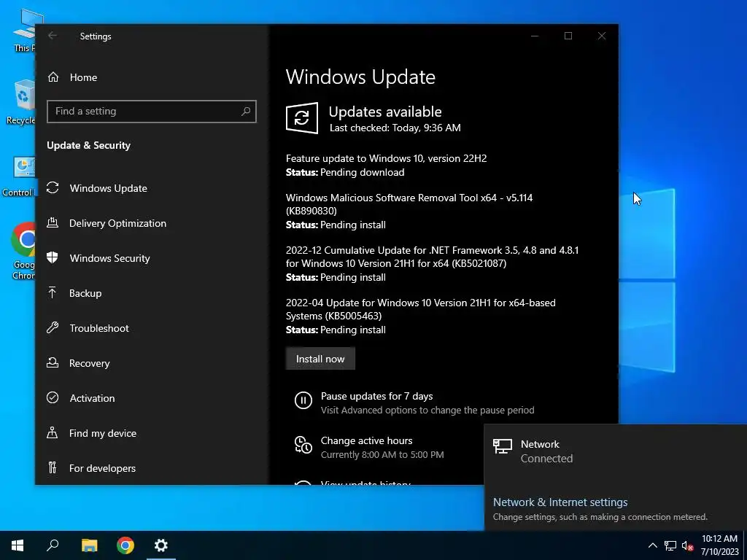Image resolution: width=747 pixels, height=560 pixels.
Task: Click the KB5005463 update entry
Action: [x=421, y=316]
